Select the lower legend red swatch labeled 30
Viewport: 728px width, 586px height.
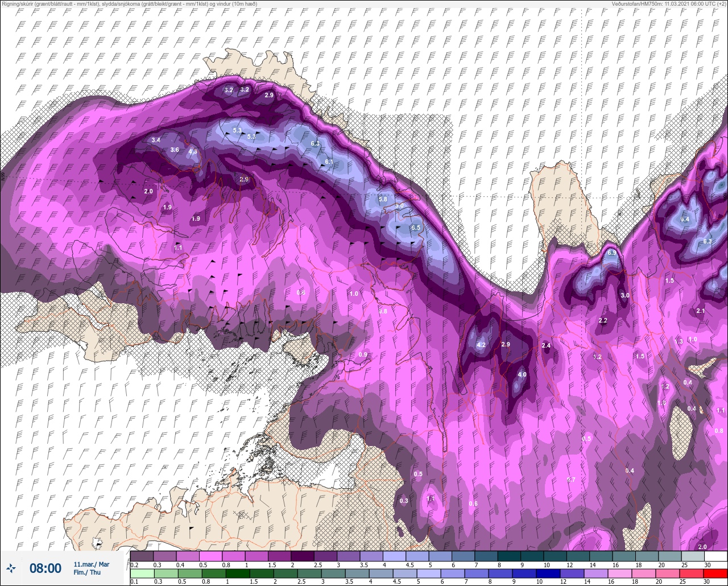tap(716, 573)
